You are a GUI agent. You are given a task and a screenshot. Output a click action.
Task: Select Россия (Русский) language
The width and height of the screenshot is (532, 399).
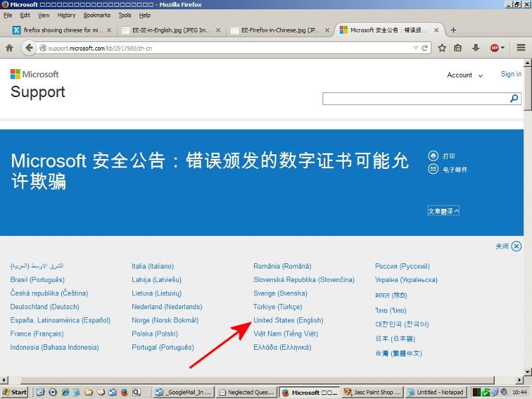click(x=402, y=267)
